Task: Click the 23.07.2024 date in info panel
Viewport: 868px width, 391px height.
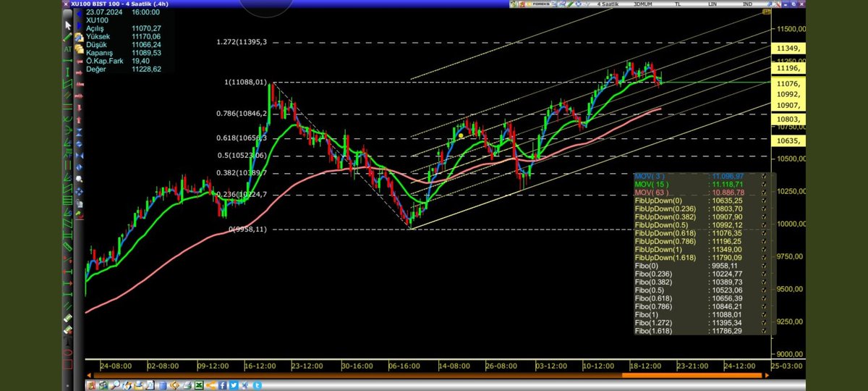Action: [104, 12]
